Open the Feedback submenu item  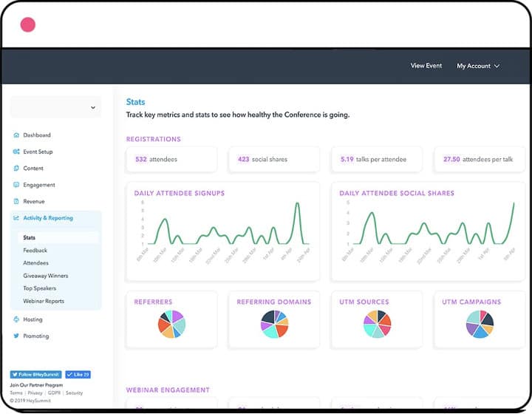[x=35, y=251]
